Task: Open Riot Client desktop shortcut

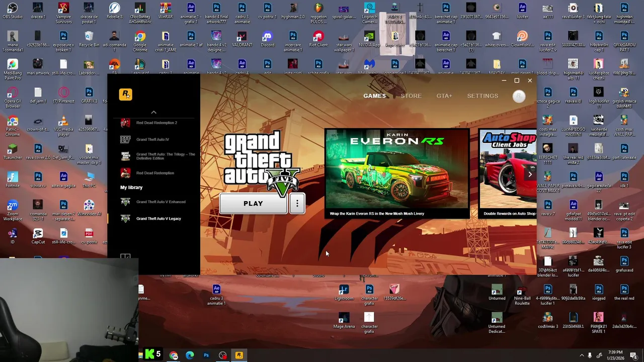Action: click(318, 39)
